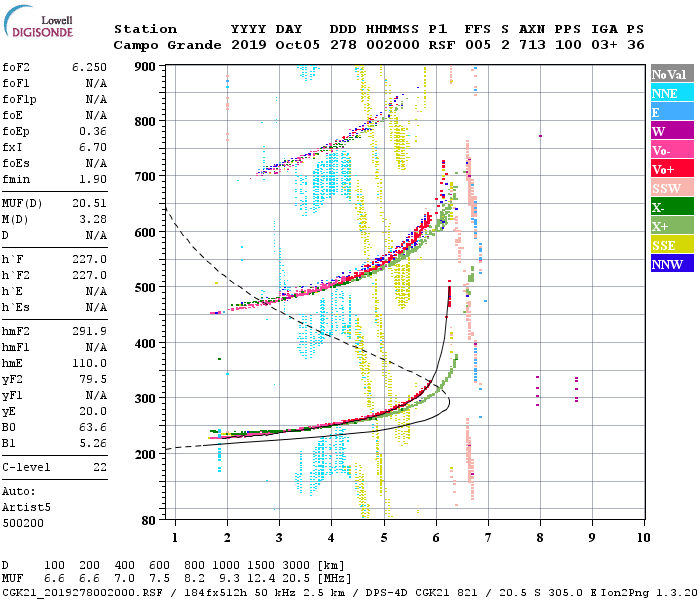Click the yE value 20.0

pyautogui.click(x=93, y=412)
